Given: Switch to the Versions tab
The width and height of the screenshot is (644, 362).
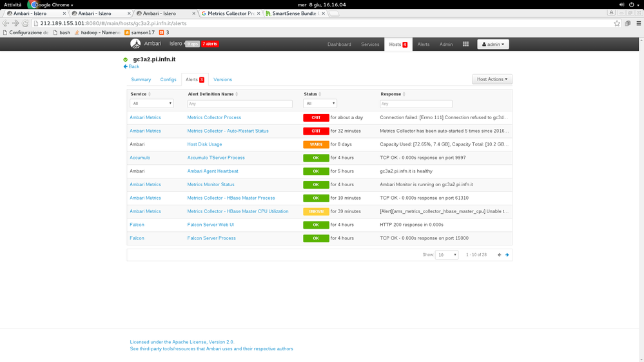Looking at the screenshot, I should (222, 80).
